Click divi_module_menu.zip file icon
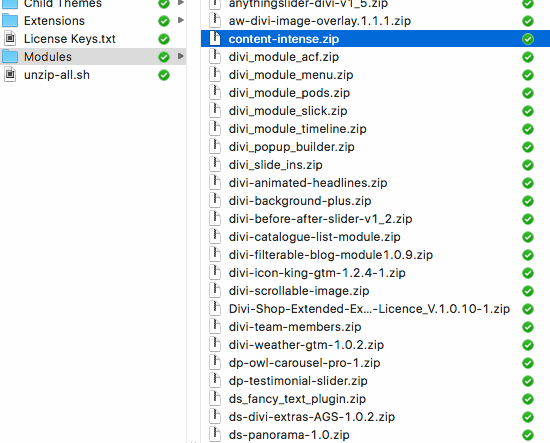Image resolution: width=550 pixels, height=443 pixels. pos(215,75)
